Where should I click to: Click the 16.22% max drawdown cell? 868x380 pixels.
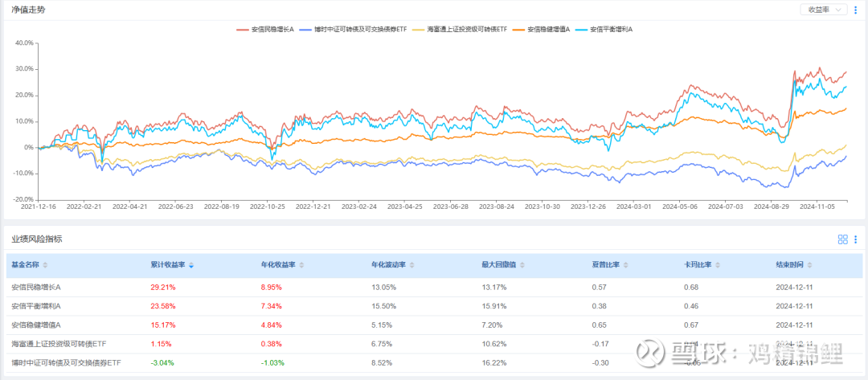click(493, 363)
